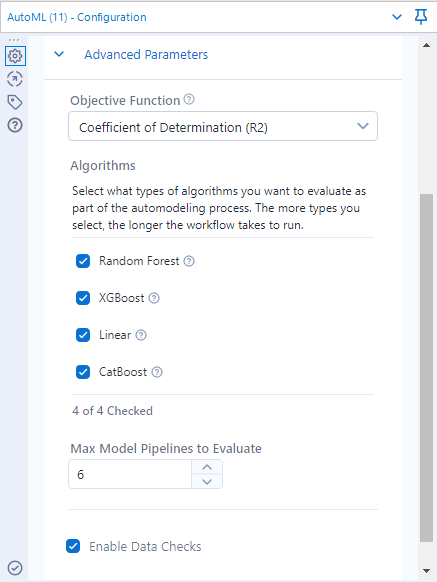Show help tooltip for XGBoost
Viewport: 437px width, 582px height.
(154, 298)
